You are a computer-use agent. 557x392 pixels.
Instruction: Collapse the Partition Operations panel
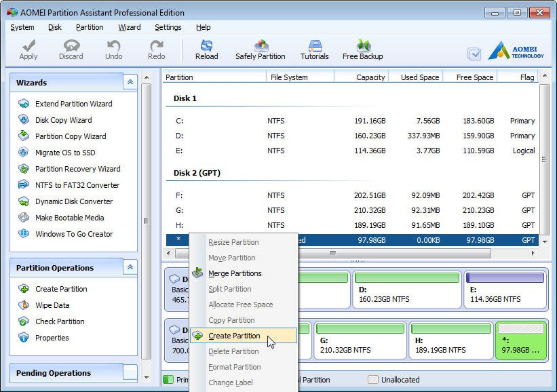click(130, 268)
